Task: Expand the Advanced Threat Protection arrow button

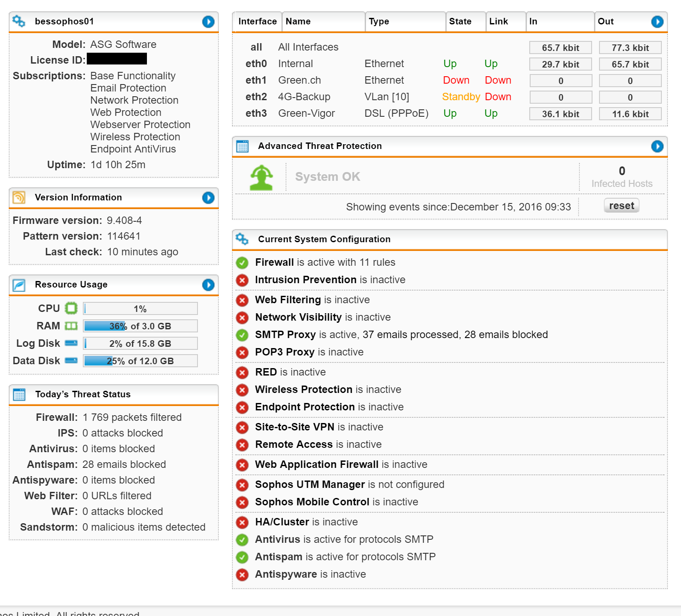Action: pyautogui.click(x=657, y=146)
